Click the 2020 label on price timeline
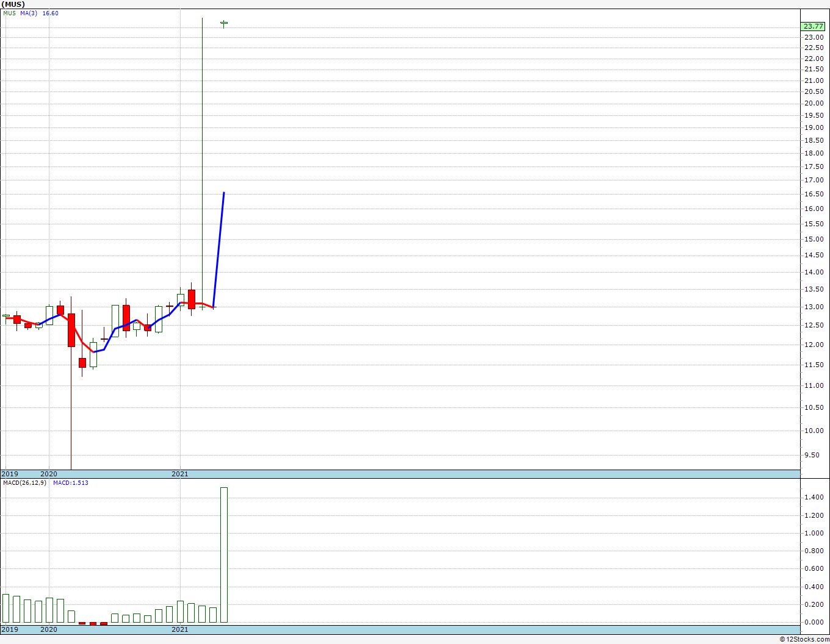This screenshot has width=830, height=644. coord(49,474)
